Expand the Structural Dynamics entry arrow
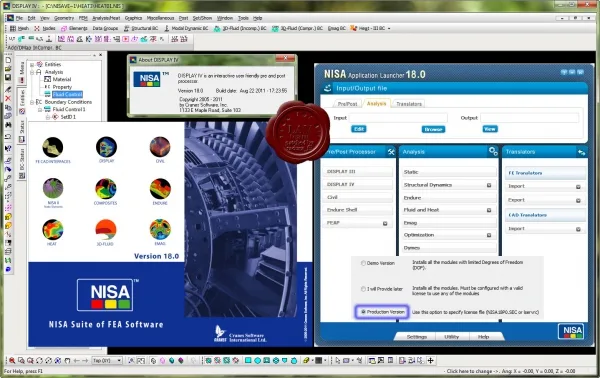The image size is (600, 378). 489,185
